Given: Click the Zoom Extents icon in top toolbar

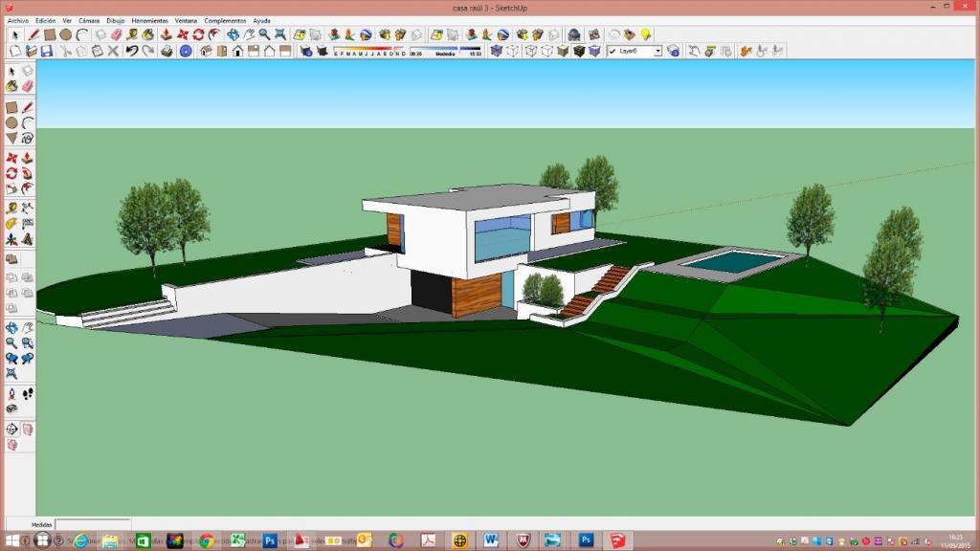Looking at the screenshot, I should tap(279, 34).
